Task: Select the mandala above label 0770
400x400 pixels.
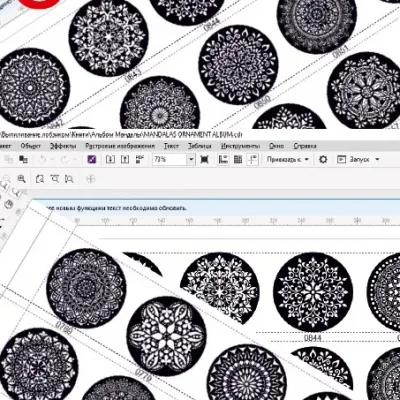Action: (x=166, y=336)
